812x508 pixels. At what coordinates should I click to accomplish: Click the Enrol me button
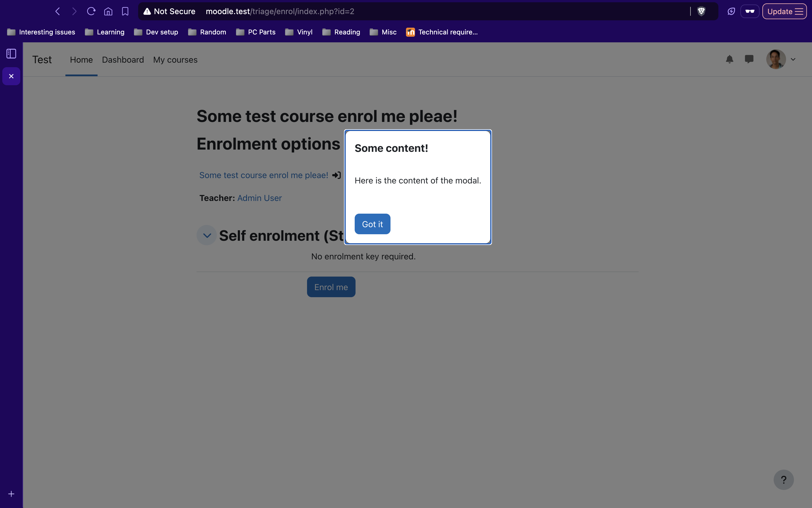coord(331,287)
